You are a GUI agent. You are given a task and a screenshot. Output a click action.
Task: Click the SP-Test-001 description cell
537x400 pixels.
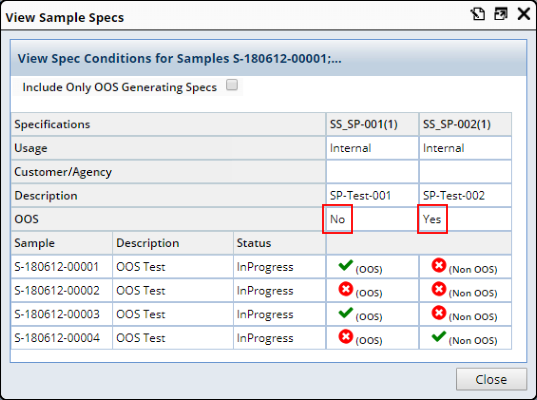coord(372,195)
